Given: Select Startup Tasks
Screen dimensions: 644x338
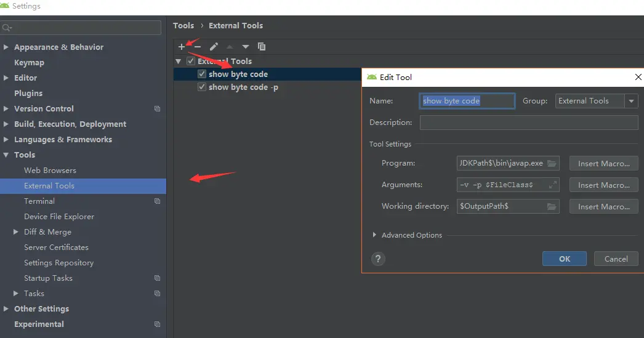Looking at the screenshot, I should pos(48,278).
